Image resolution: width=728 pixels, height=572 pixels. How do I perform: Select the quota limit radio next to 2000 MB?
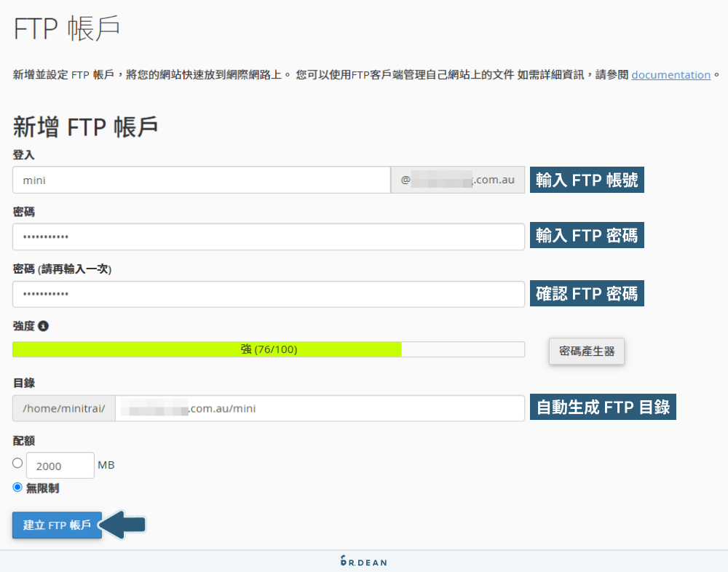pyautogui.click(x=16, y=462)
